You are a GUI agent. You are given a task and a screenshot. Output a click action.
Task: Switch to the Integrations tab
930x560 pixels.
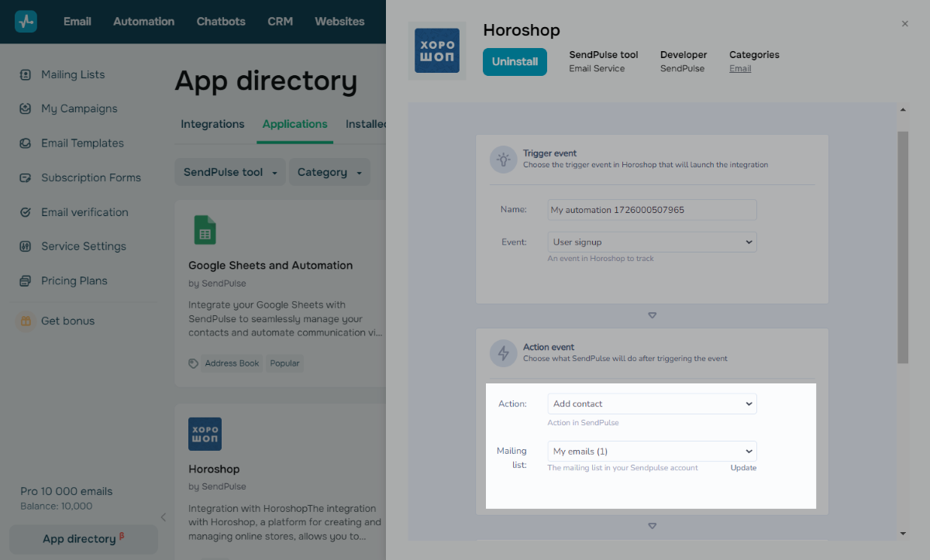pos(212,124)
